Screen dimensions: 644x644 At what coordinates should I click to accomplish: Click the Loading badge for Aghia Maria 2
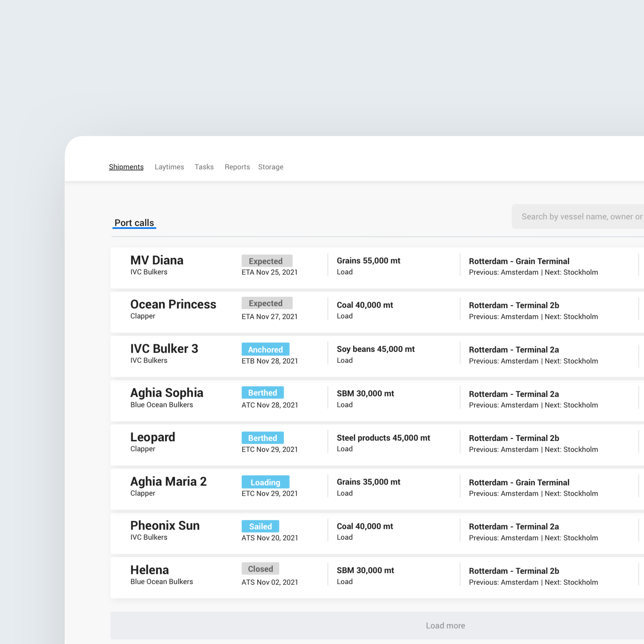point(265,482)
